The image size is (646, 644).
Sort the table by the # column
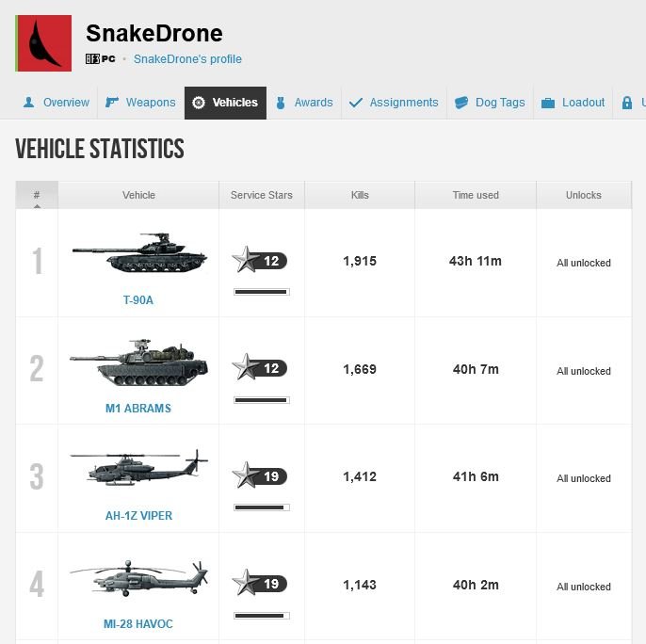pyautogui.click(x=37, y=195)
